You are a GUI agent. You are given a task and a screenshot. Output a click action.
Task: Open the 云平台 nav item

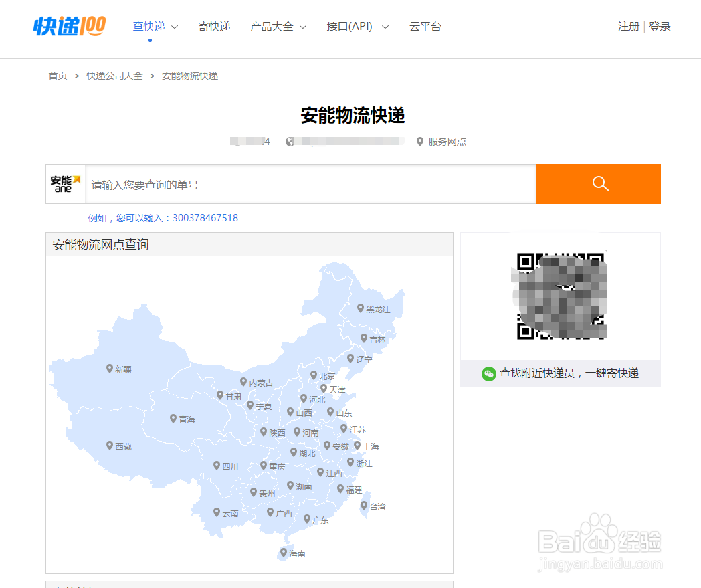coord(425,27)
